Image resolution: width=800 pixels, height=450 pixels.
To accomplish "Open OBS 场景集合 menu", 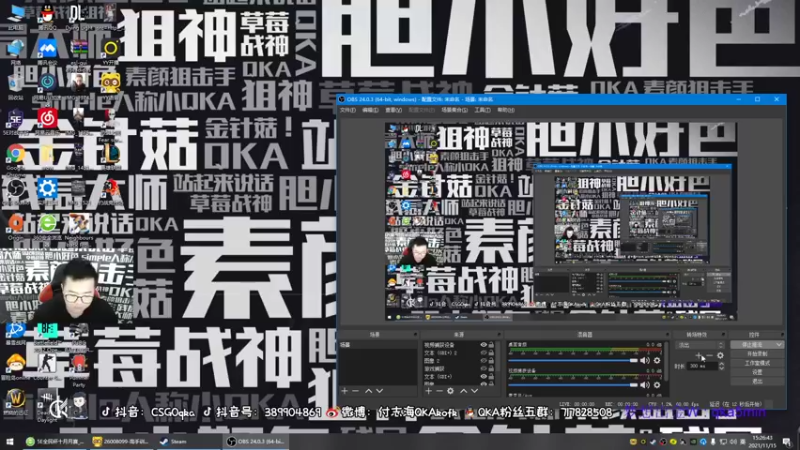I will tap(454, 110).
